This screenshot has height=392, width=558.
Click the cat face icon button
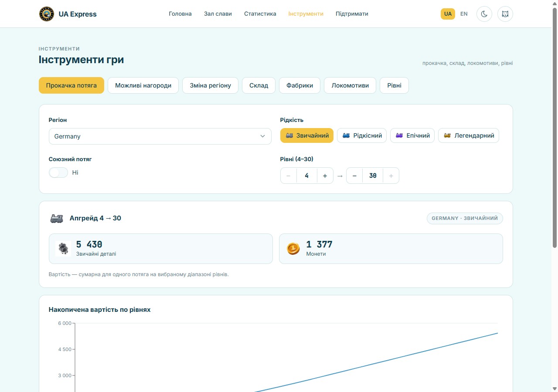click(505, 14)
